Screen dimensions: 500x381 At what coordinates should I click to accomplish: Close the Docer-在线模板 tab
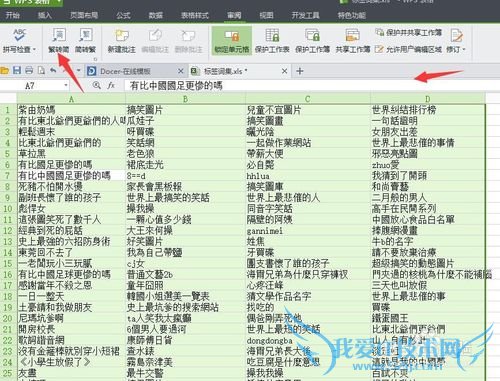pyautogui.click(x=180, y=71)
